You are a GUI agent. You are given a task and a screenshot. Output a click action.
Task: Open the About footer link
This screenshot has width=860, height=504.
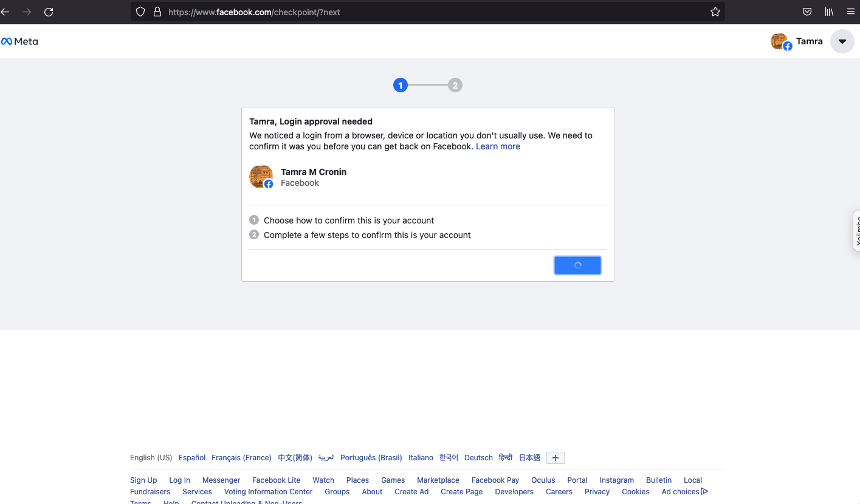[372, 492]
